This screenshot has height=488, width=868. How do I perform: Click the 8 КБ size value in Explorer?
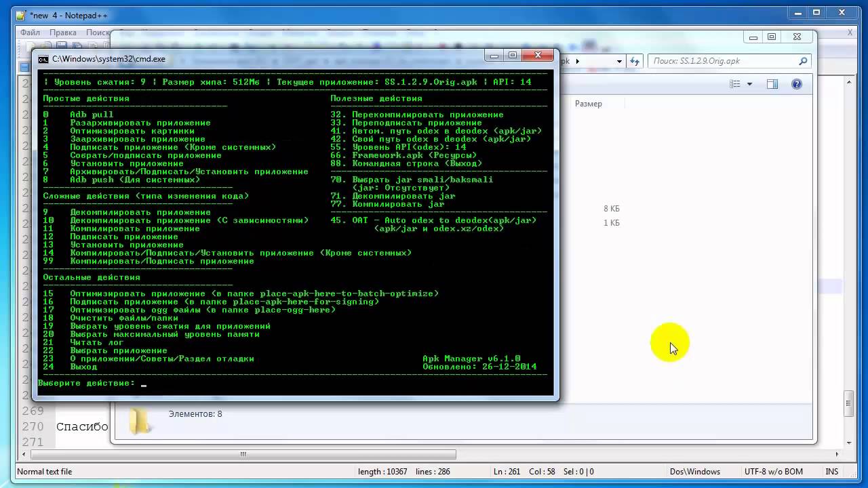pyautogui.click(x=611, y=209)
